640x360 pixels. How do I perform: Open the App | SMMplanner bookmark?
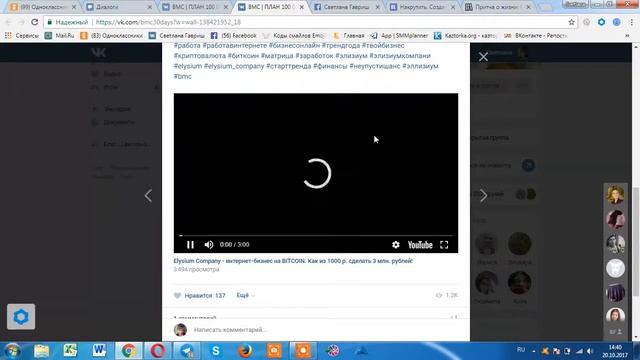point(400,36)
